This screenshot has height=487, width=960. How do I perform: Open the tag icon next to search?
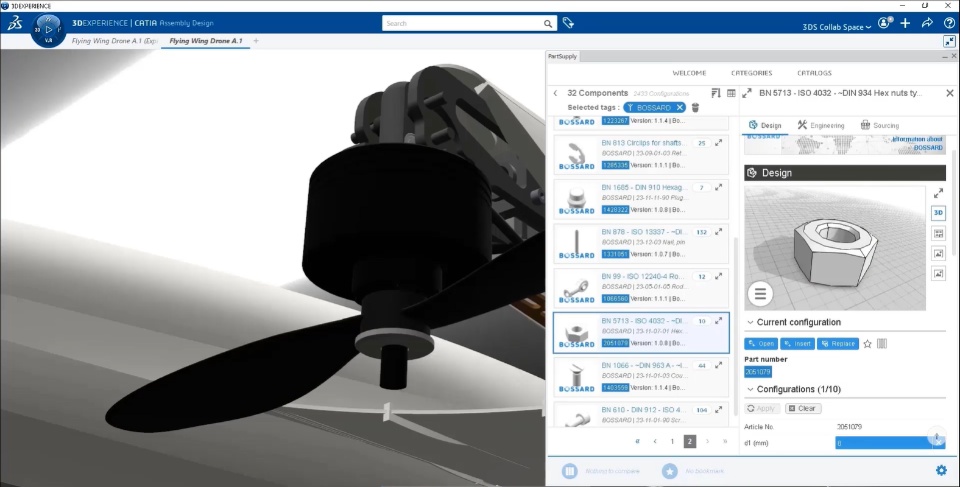coord(569,23)
